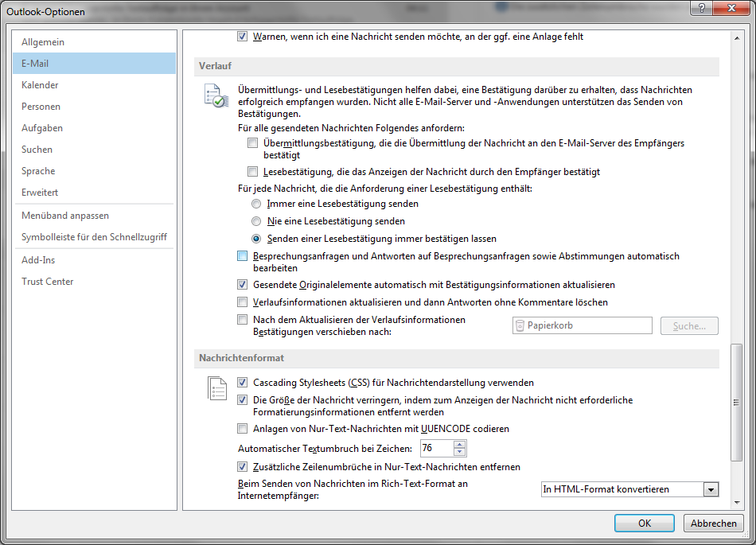Viewport: 756px width, 545px height.
Task: Increase Textumbruch value with up arrow
Action: 459,445
